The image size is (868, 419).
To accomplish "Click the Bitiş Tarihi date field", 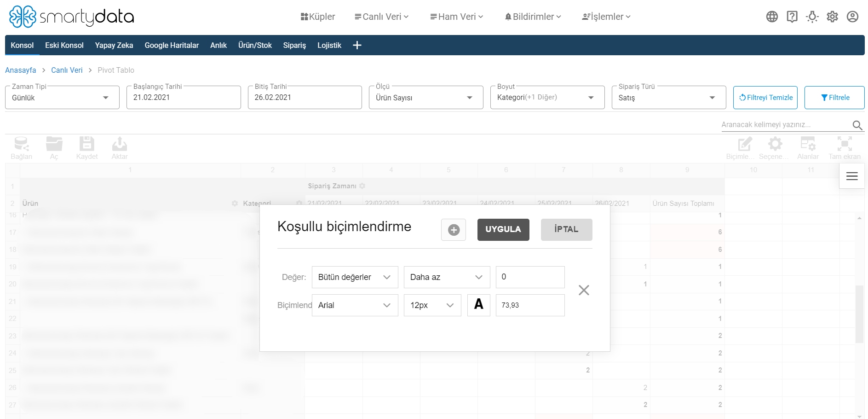I will (305, 98).
